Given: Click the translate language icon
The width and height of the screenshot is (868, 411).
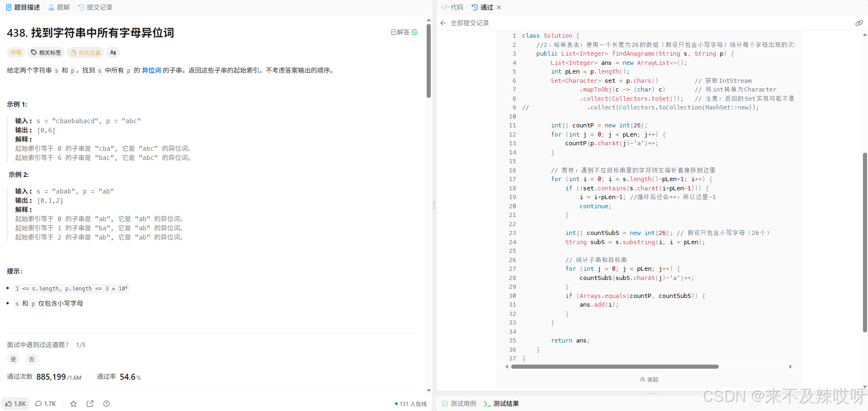Looking at the screenshot, I should (x=113, y=52).
